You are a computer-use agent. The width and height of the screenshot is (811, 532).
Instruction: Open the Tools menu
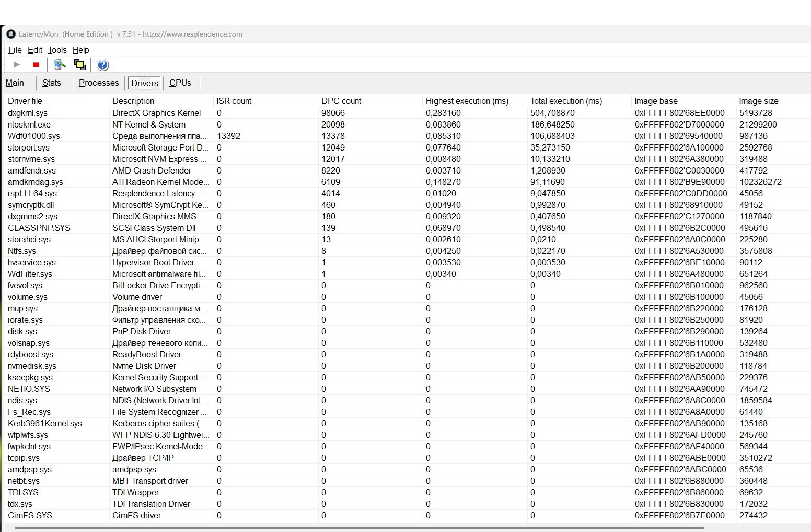coord(57,50)
